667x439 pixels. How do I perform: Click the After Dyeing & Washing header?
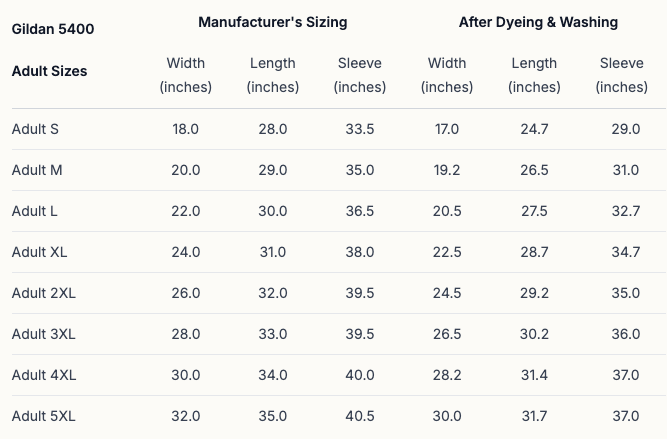pos(538,22)
